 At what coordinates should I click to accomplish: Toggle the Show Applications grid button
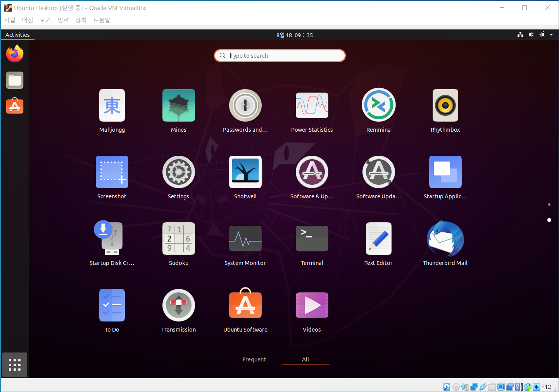tap(15, 365)
